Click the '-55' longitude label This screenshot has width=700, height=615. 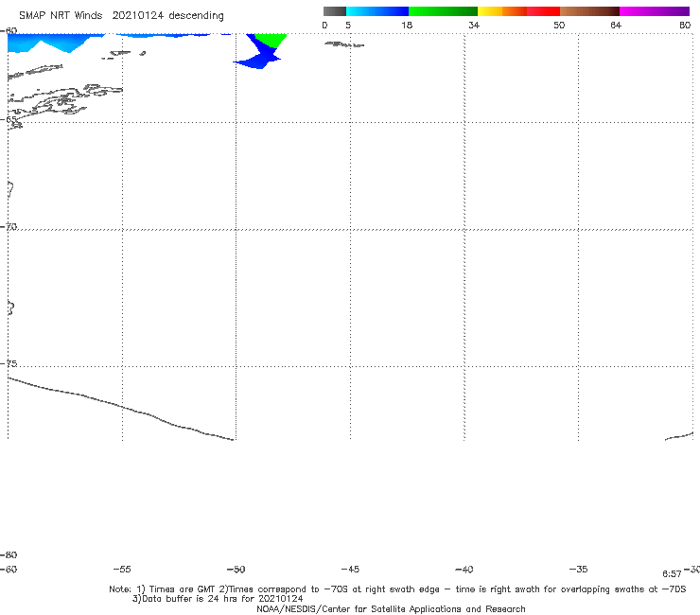122,569
